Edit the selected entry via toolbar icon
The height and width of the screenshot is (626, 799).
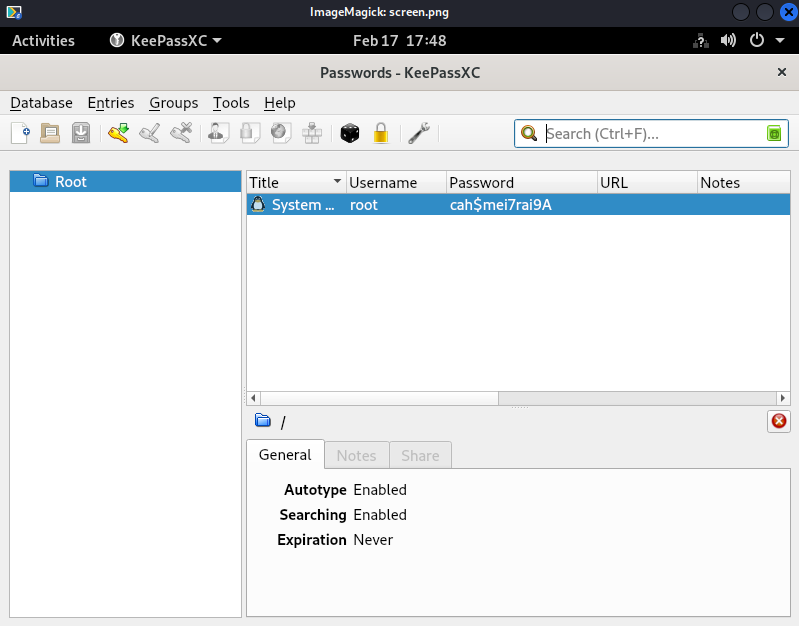pos(150,134)
